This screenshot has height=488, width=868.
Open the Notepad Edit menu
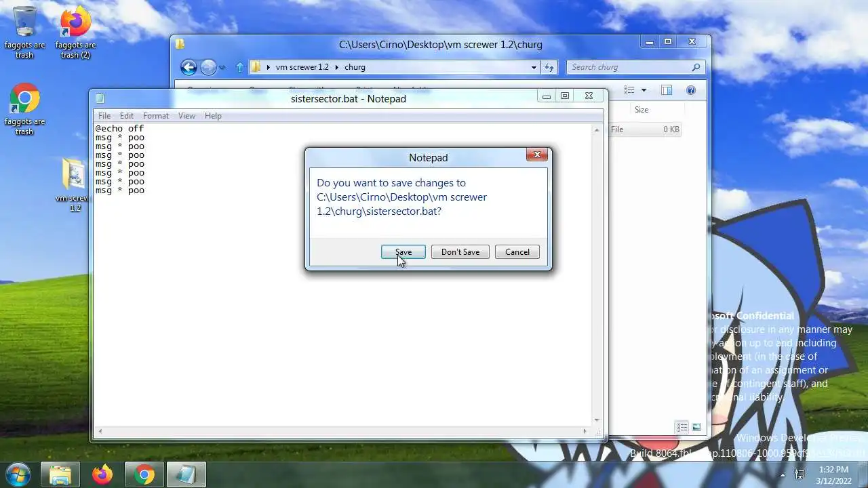pyautogui.click(x=127, y=116)
